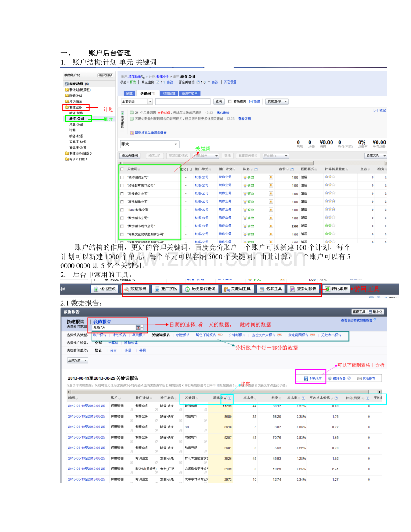Click the pause icon in "数字城市制作公司" row
The width and height of the screenshot is (411, 532).
271,226
